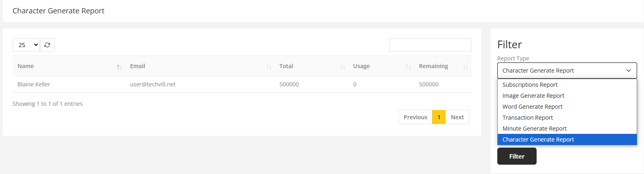Select page 1 in pagination
644x174 pixels.
(439, 117)
